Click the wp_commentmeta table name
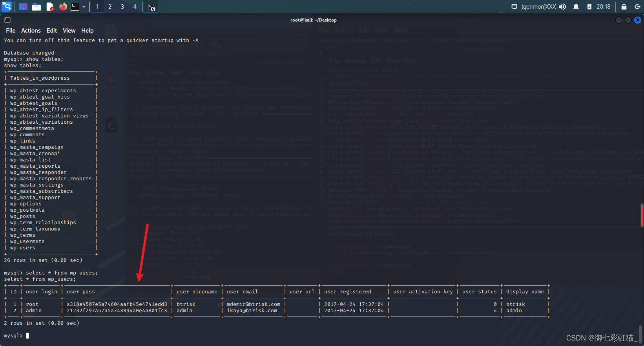This screenshot has height=346, width=644. (x=32, y=128)
